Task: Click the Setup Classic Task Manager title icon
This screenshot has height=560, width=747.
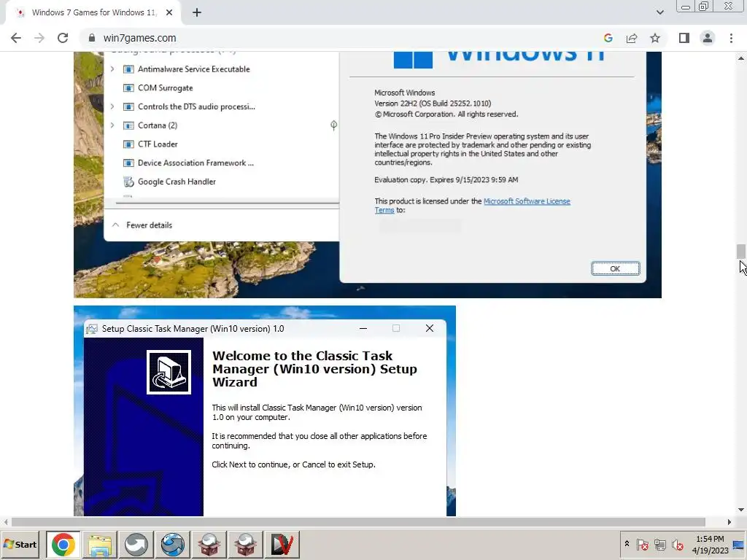Action: pyautogui.click(x=93, y=329)
